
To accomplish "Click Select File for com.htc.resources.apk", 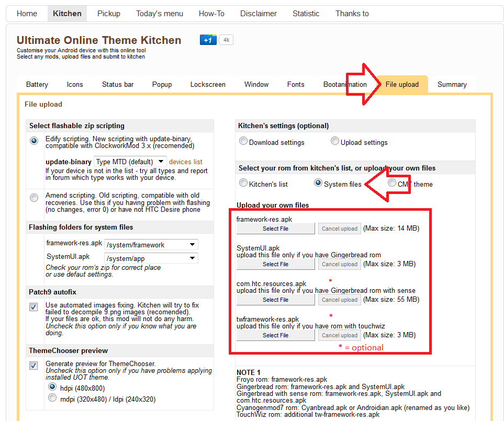I will tap(275, 300).
